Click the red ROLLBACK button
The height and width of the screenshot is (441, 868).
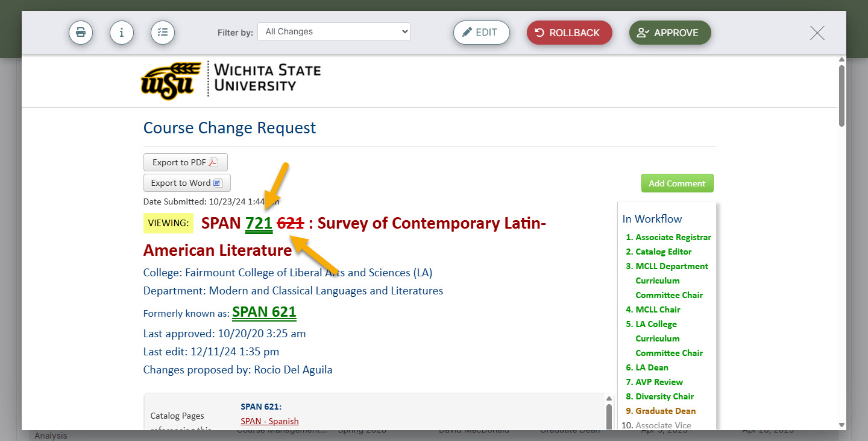click(569, 33)
